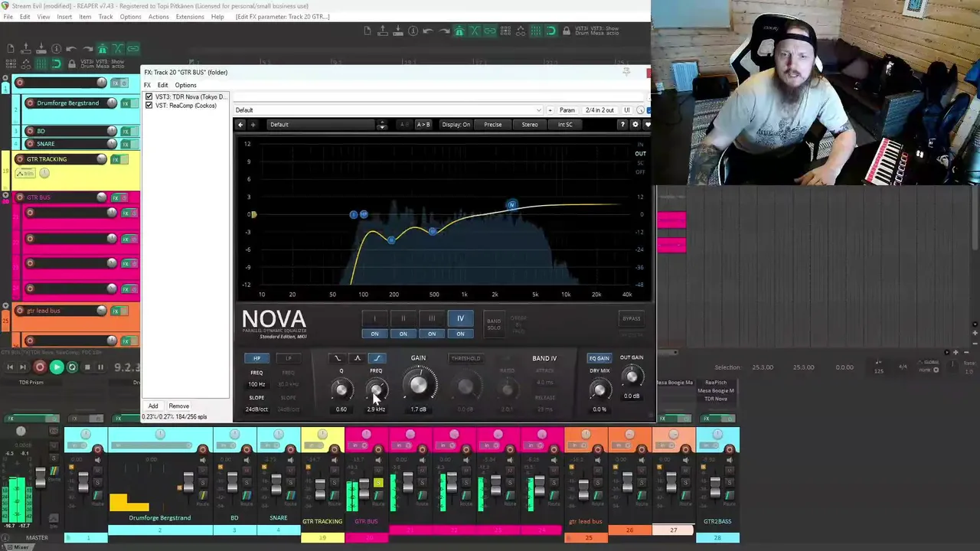Image resolution: width=980 pixels, height=551 pixels.
Task: Open the REAPER Insert menu
Action: pos(64,17)
